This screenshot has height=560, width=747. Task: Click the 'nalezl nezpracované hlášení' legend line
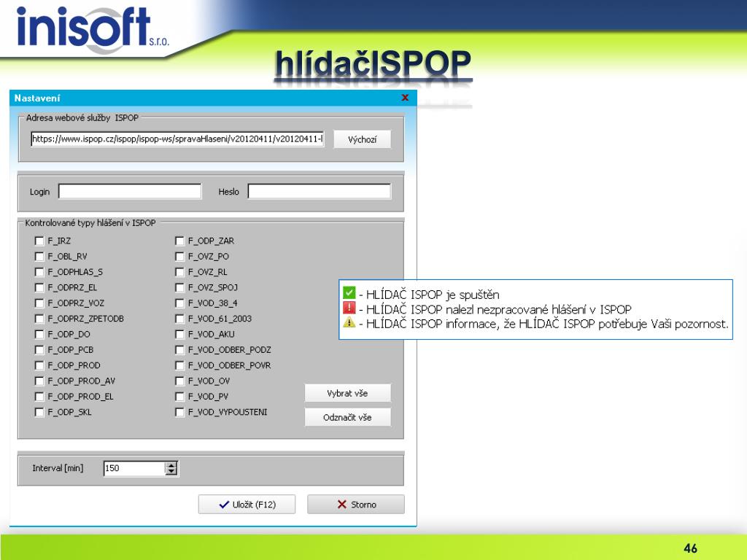click(498, 309)
